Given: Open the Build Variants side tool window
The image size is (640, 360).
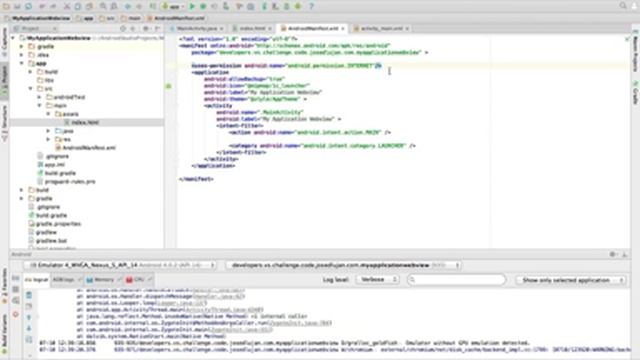Looking at the screenshot, I should pos(4,334).
